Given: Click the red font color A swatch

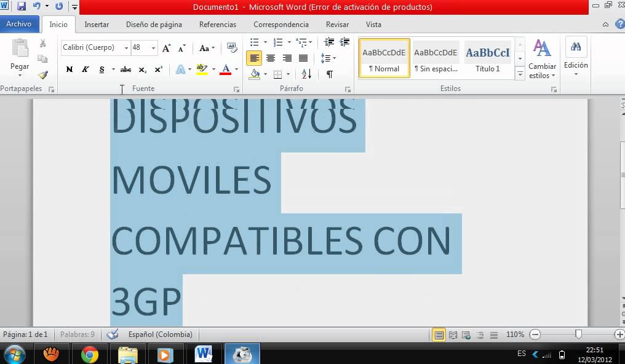Looking at the screenshot, I should (225, 69).
